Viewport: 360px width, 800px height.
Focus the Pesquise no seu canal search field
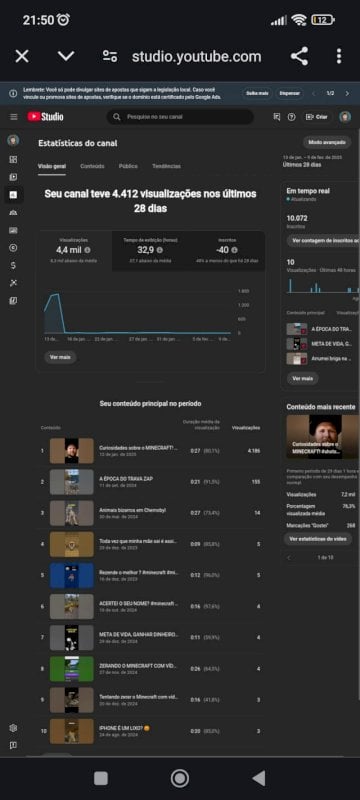(x=180, y=117)
